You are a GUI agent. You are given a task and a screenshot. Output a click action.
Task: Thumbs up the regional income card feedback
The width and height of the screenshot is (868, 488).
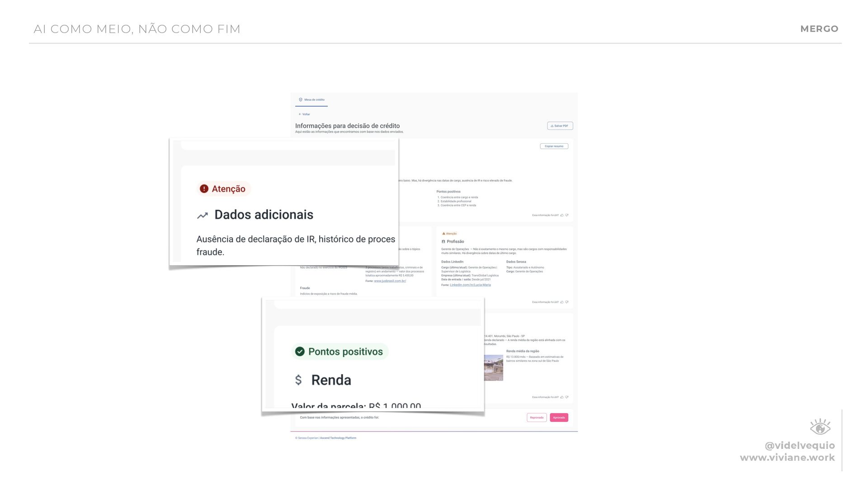562,398
